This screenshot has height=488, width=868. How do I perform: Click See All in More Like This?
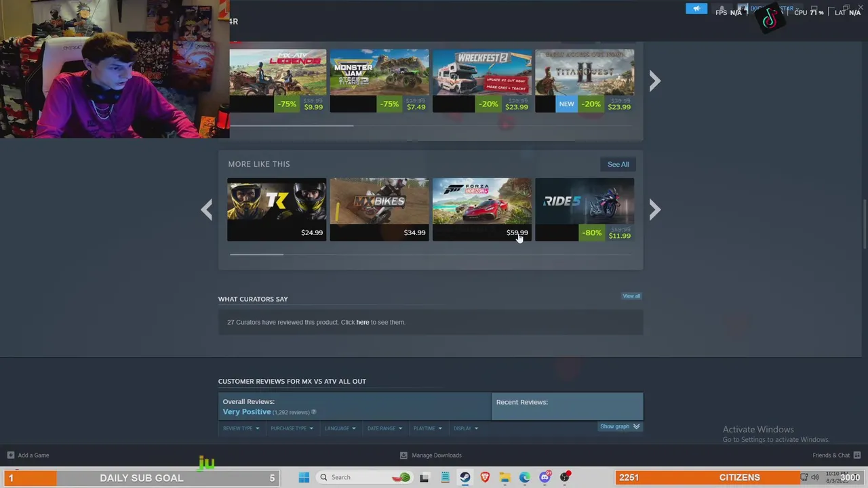[618, 164]
